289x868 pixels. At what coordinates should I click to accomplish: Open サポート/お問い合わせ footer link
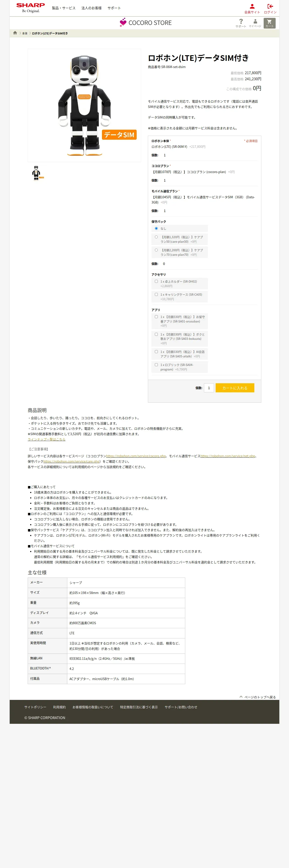(181, 707)
